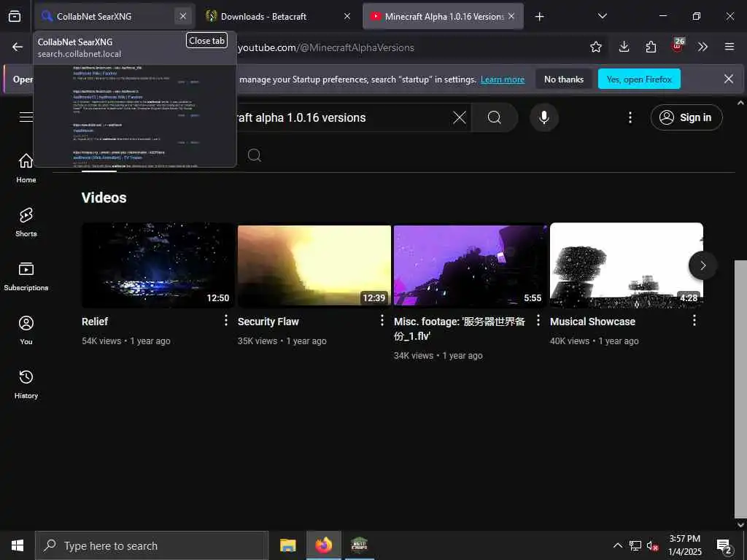Click the uBlock extension icon showing 26
747x560 pixels.
pyautogui.click(x=678, y=46)
